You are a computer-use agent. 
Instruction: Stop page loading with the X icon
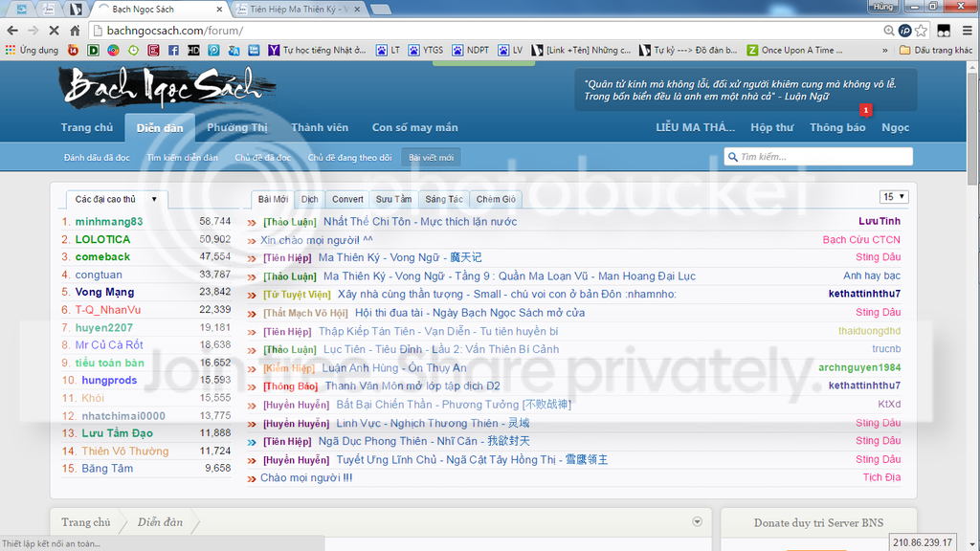point(54,31)
